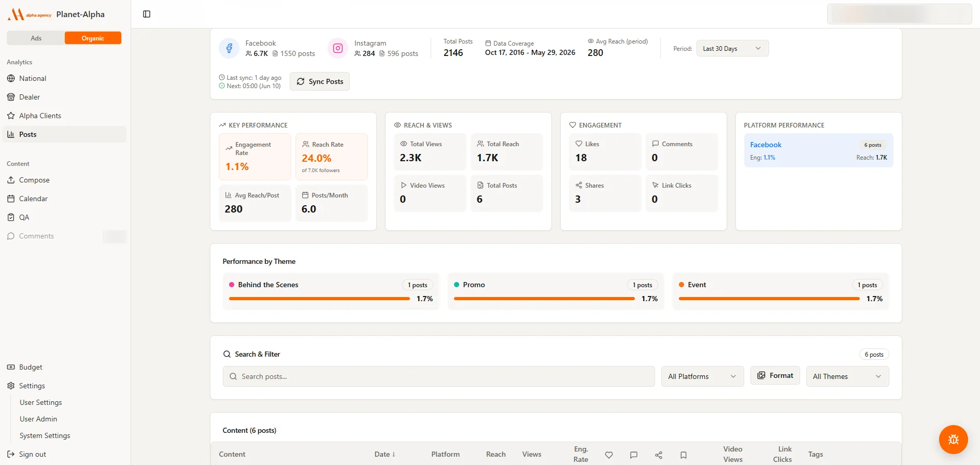Viewport: 980px width, 465px height.
Task: Click the eye icon on Total Views
Action: point(403,144)
